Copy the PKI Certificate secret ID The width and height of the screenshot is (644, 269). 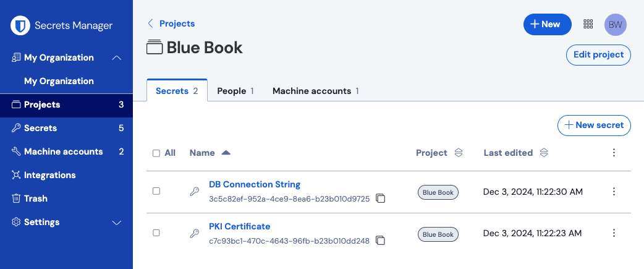click(x=381, y=241)
